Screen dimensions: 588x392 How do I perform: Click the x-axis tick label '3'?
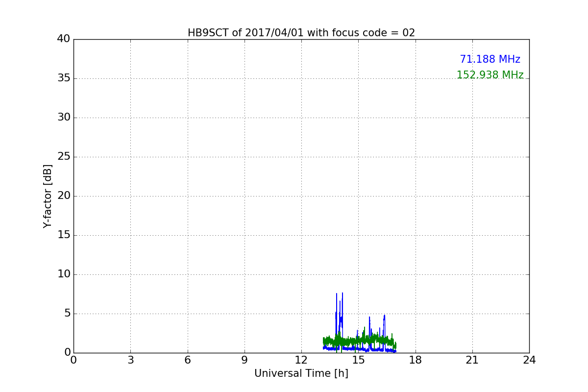[130, 360]
